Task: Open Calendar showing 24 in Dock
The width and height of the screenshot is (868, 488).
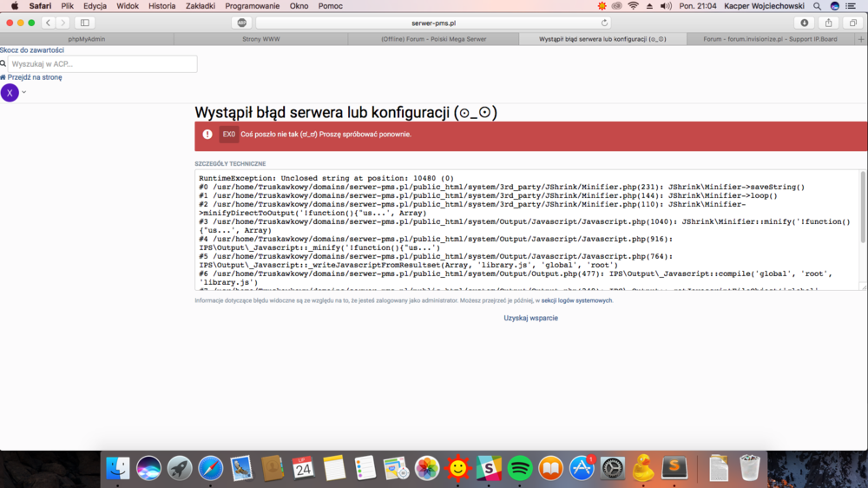Action: coord(303,468)
